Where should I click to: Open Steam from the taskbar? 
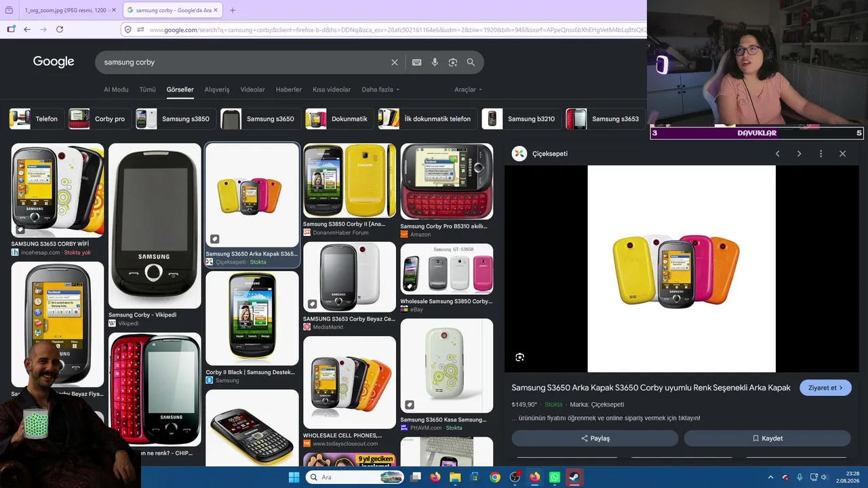(x=574, y=477)
